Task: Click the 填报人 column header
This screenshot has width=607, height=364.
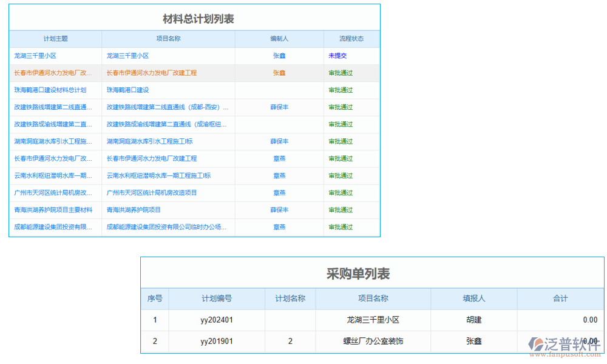Action: pos(473,298)
